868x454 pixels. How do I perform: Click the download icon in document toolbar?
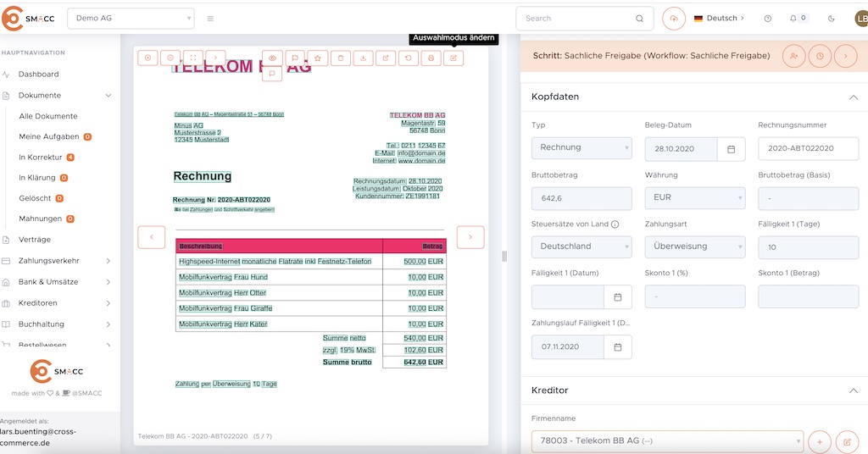coord(364,58)
